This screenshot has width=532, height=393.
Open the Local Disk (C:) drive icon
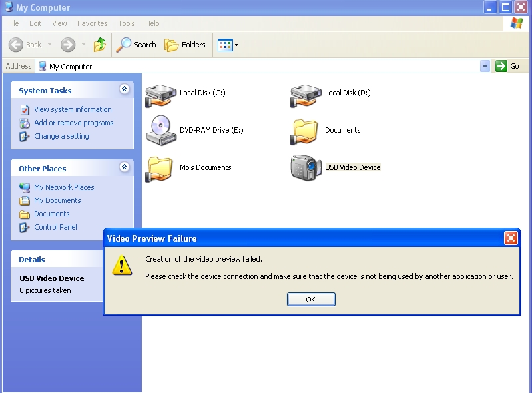[161, 95]
